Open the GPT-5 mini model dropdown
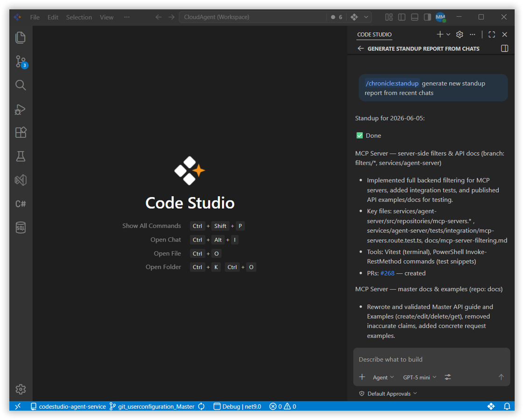Image resolution: width=524 pixels, height=420 pixels. [x=420, y=377]
